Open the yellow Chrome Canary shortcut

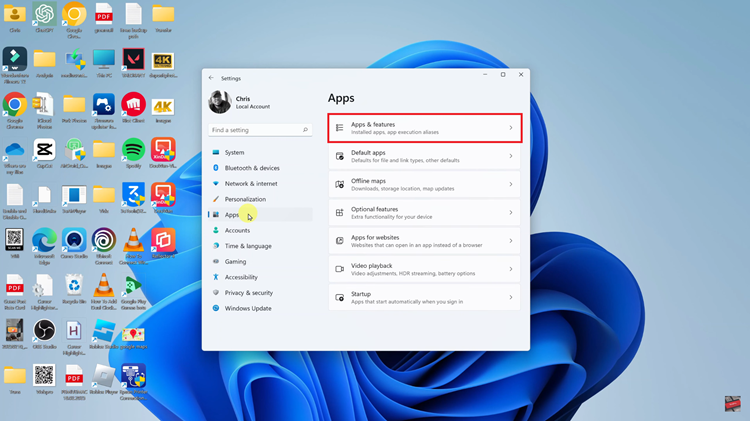pyautogui.click(x=74, y=19)
